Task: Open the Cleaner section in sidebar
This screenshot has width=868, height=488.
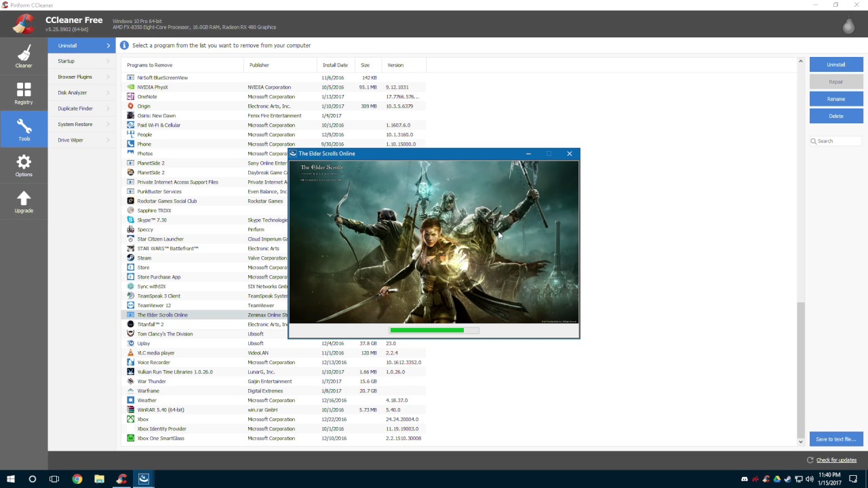Action: tap(24, 56)
